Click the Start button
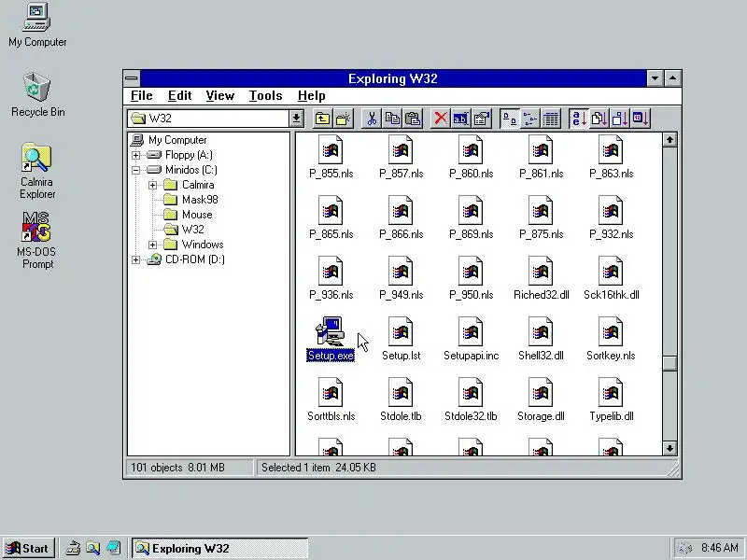747x560 pixels. click(29, 548)
